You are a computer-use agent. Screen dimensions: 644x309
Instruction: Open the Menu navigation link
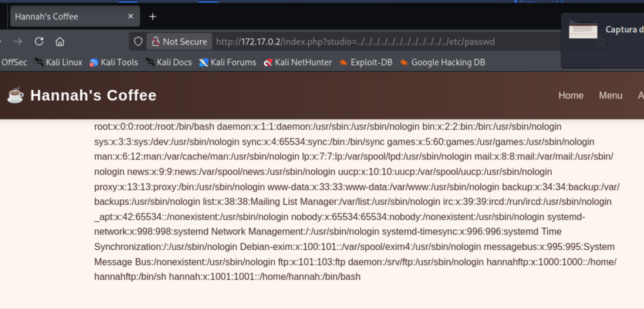pos(611,95)
